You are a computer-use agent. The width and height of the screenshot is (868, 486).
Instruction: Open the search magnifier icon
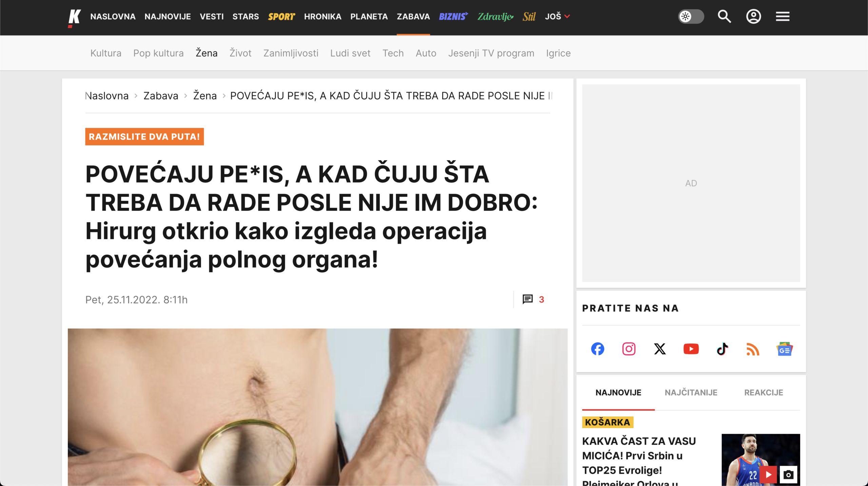click(724, 16)
